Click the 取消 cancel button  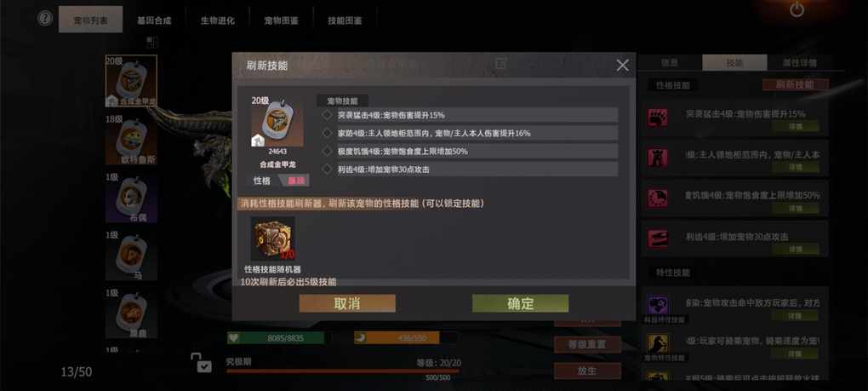(347, 303)
